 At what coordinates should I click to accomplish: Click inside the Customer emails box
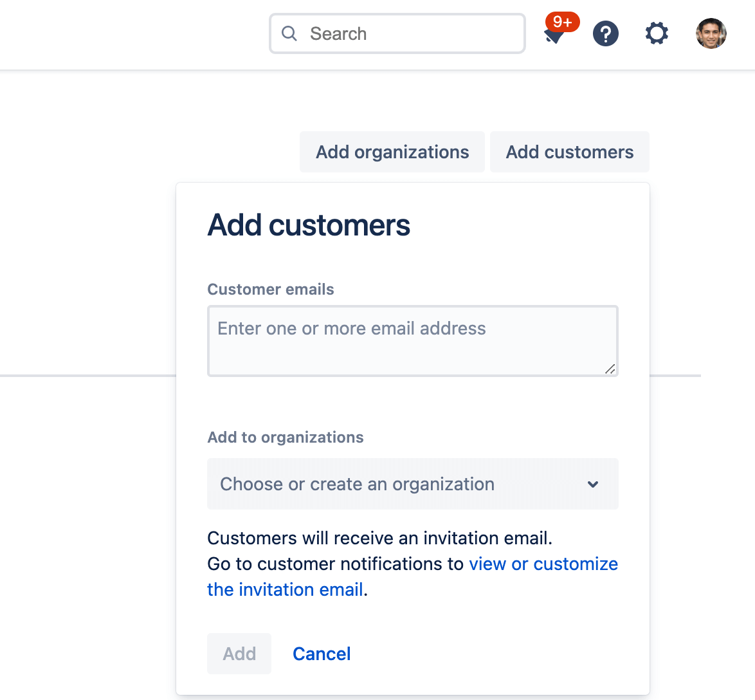[412, 341]
